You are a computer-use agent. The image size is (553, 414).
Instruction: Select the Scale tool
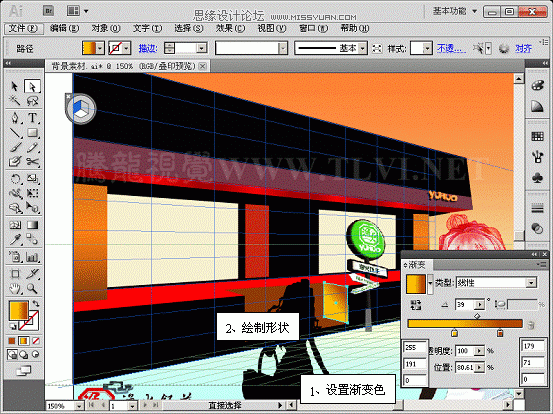(x=32, y=178)
